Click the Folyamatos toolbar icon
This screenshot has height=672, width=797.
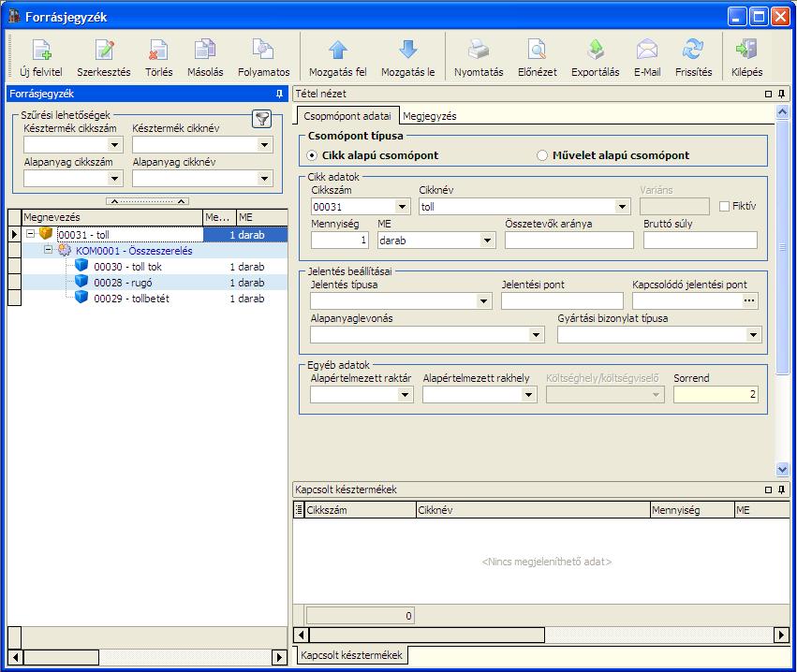[263, 50]
